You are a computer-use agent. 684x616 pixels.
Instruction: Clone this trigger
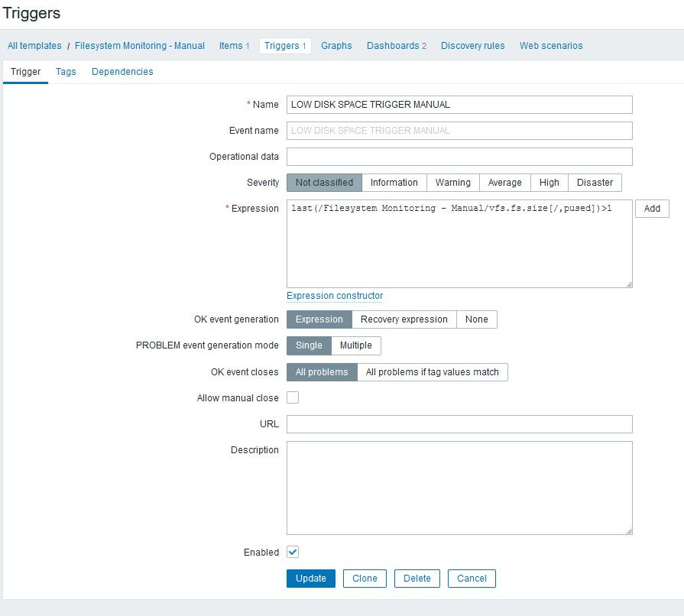(x=365, y=579)
